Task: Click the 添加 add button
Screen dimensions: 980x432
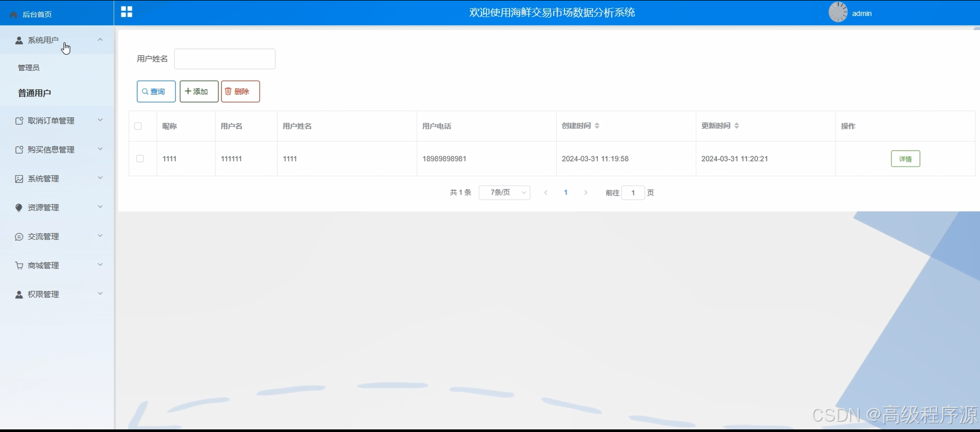Action: (x=199, y=92)
